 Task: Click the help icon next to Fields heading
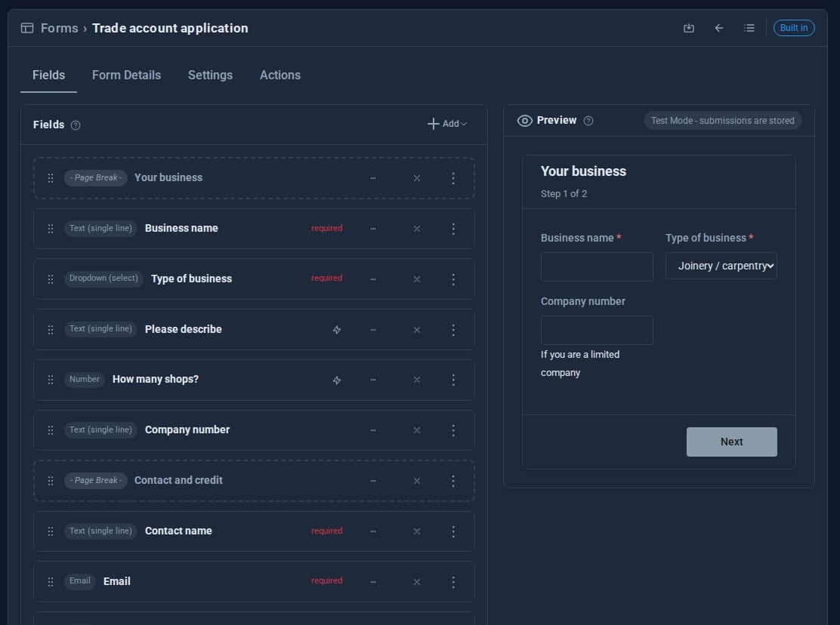[76, 125]
